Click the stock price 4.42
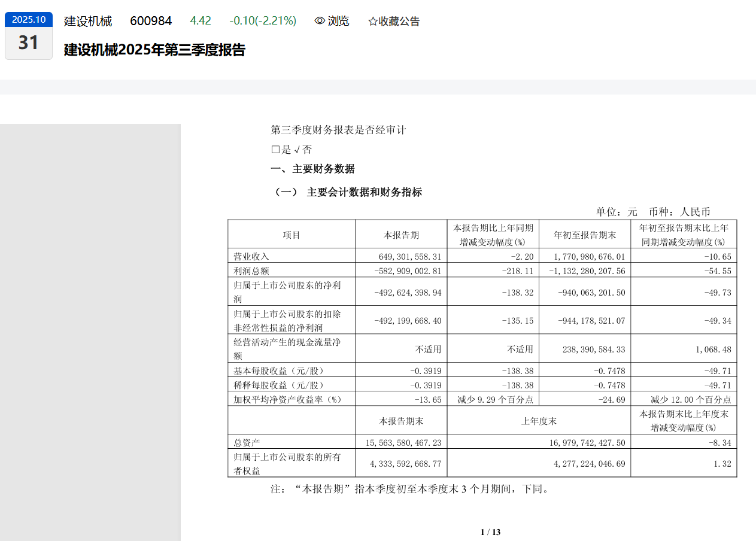 click(201, 21)
